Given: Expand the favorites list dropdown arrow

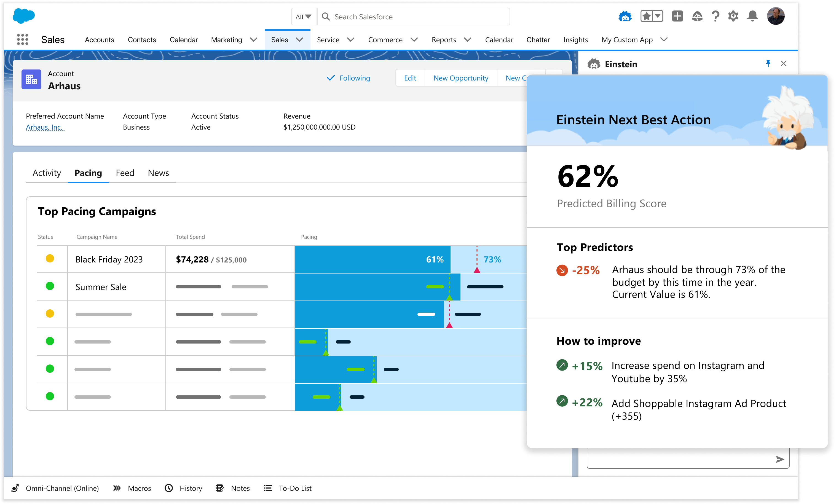Looking at the screenshot, I should pos(658,16).
